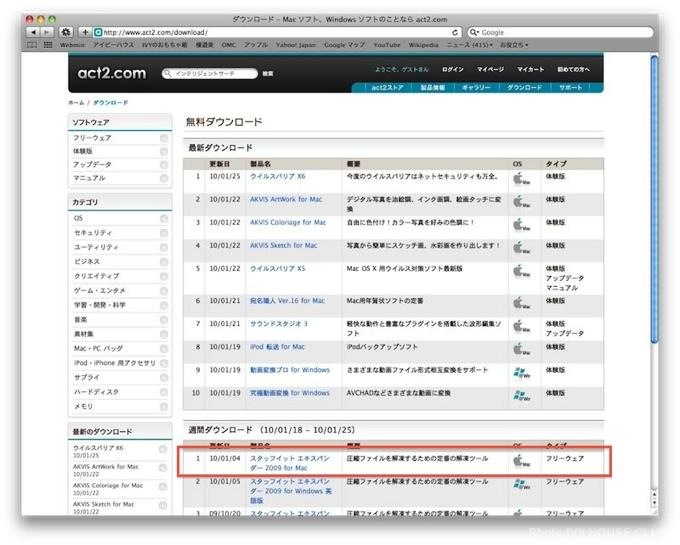Viewport: 680px width, 545px height.
Task: Expand the Google search magnifier dropdown
Action: pos(473,32)
